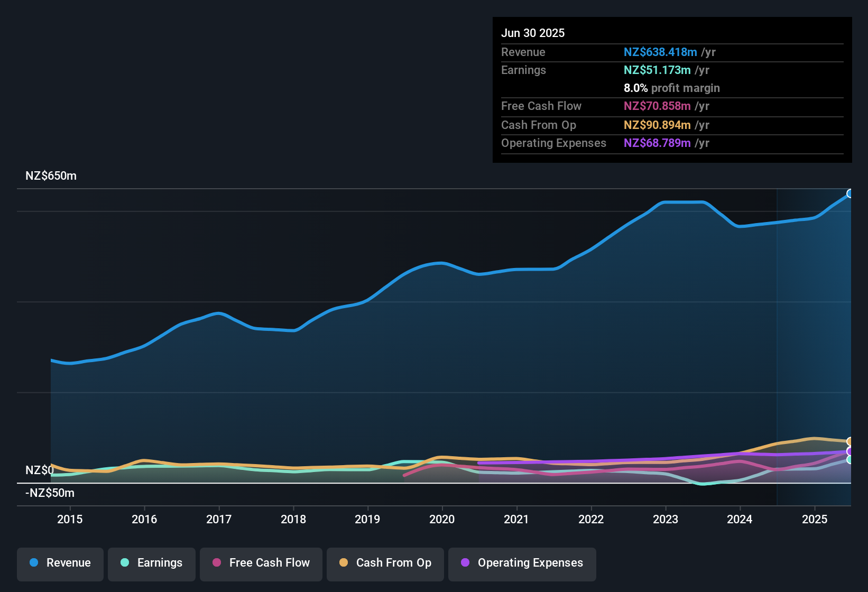Click the teal Earnings endpoint marker

[850, 460]
